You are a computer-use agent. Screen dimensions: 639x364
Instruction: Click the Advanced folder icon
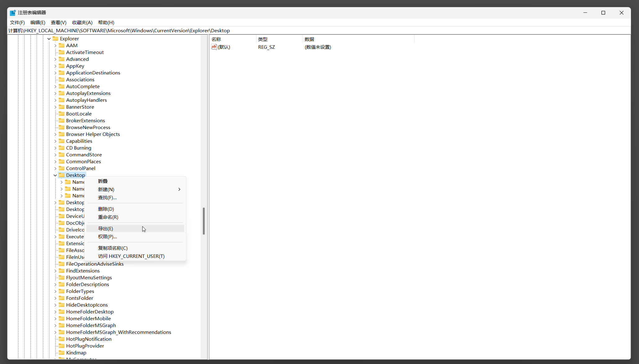tap(62, 59)
